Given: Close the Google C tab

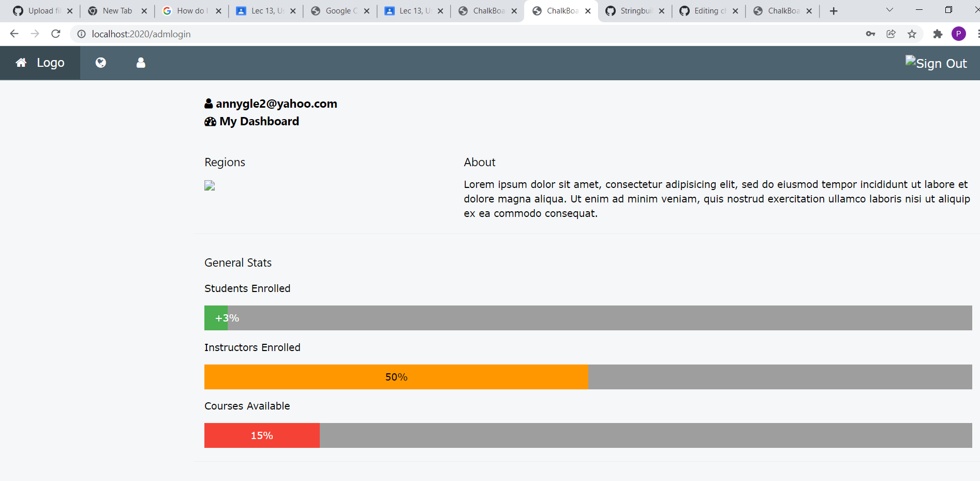Looking at the screenshot, I should click(x=367, y=11).
